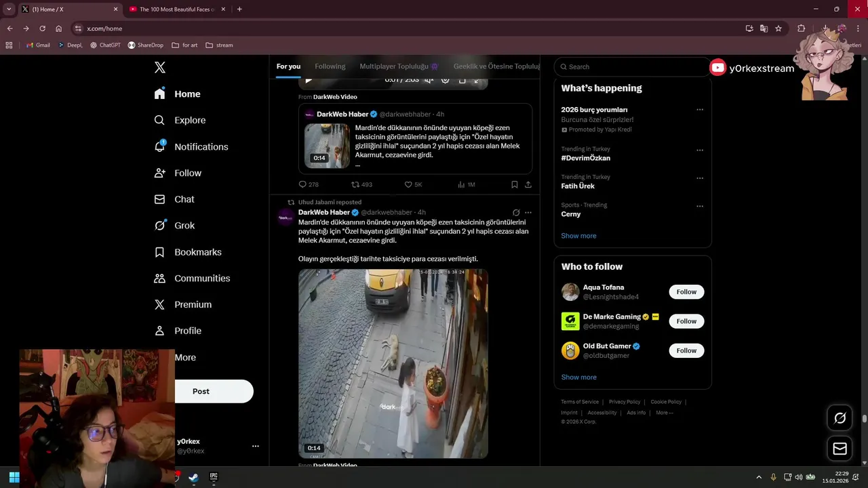
Task: Open the tab search dropdown arrow
Action: click(9, 9)
